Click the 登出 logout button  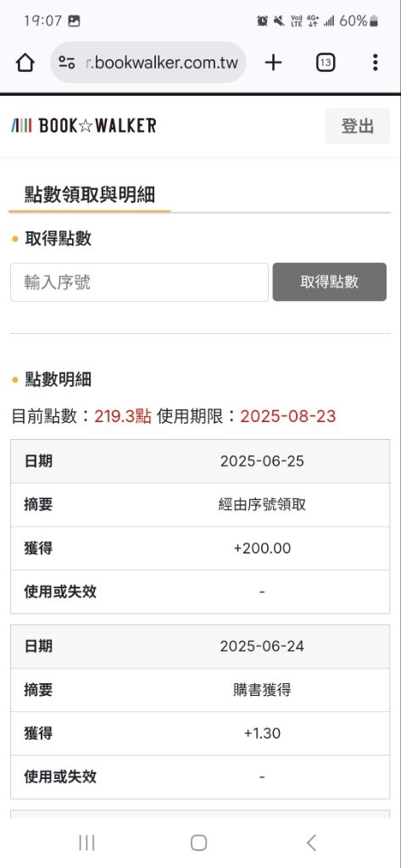[357, 126]
